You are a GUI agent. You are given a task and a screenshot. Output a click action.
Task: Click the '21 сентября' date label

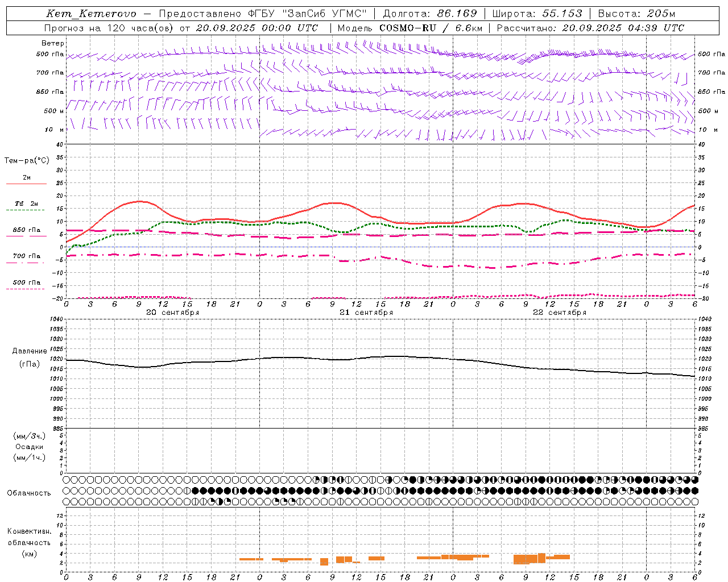(x=366, y=313)
